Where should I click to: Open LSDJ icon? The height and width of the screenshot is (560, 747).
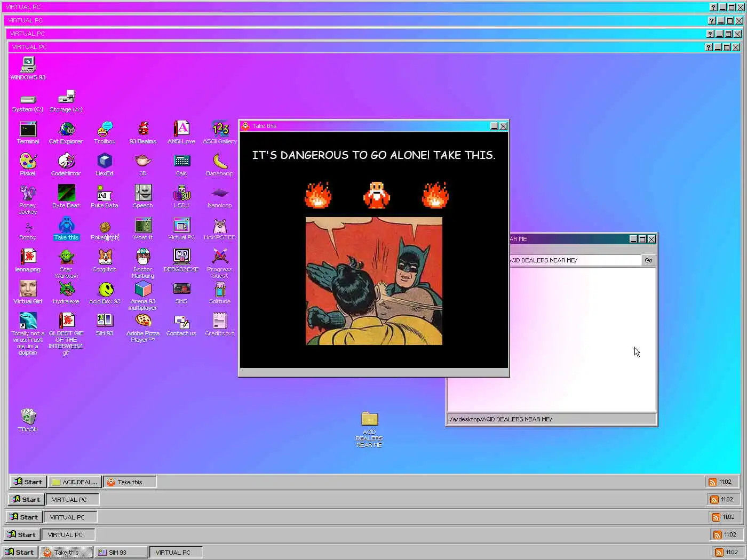pos(181,197)
